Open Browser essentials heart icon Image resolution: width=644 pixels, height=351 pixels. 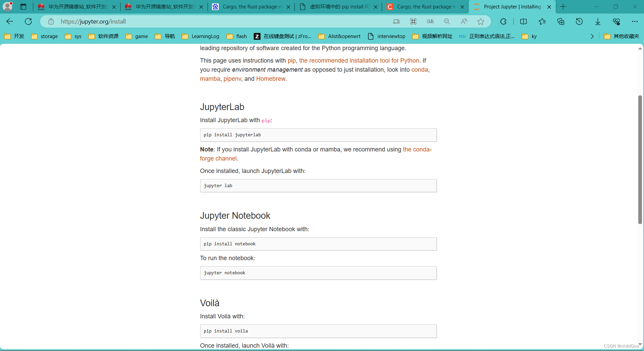(x=616, y=21)
